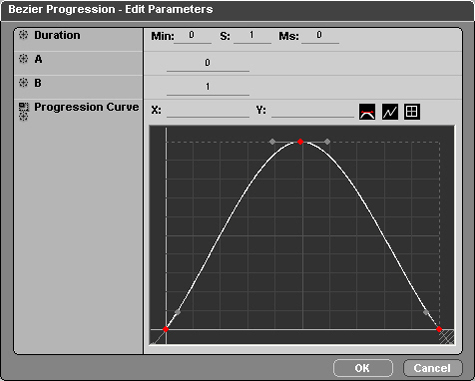This screenshot has height=381, width=475.
Task: Select the red peak control point
Action: [300, 142]
